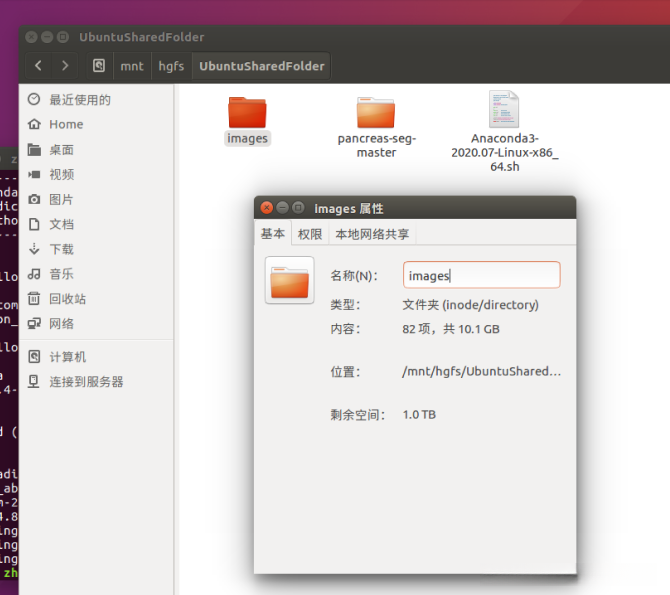This screenshot has height=595, width=670.
Task: Open Connect to Server (连接到服务器)
Action: pos(96,381)
